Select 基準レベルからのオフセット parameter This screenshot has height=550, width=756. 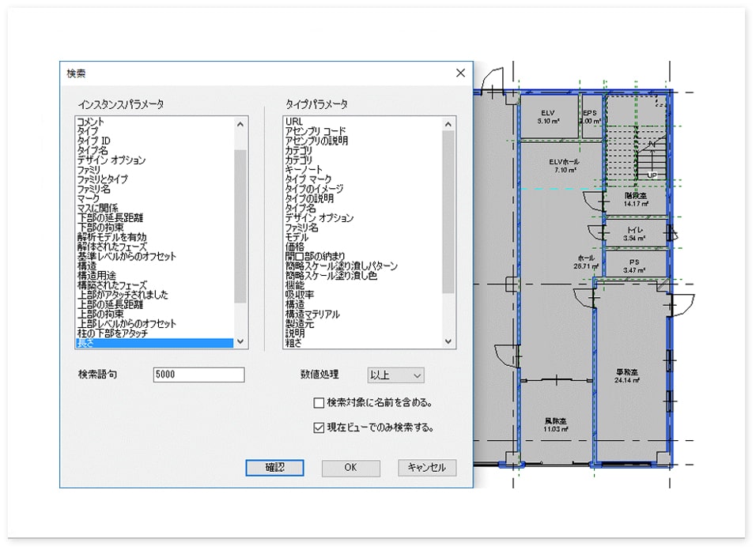(127, 257)
